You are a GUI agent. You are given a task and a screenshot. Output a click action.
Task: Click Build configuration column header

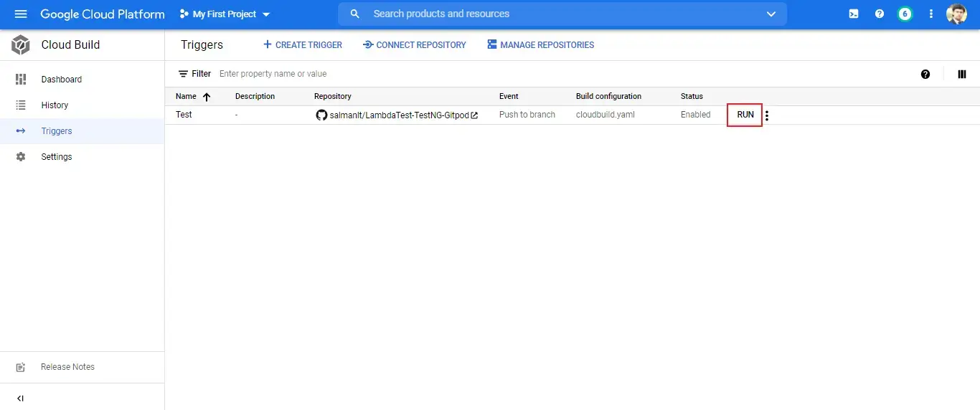tap(608, 96)
